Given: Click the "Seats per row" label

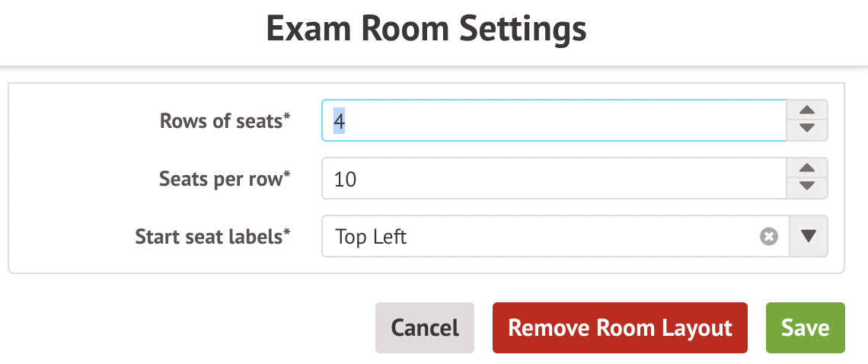Looking at the screenshot, I should click(221, 178).
